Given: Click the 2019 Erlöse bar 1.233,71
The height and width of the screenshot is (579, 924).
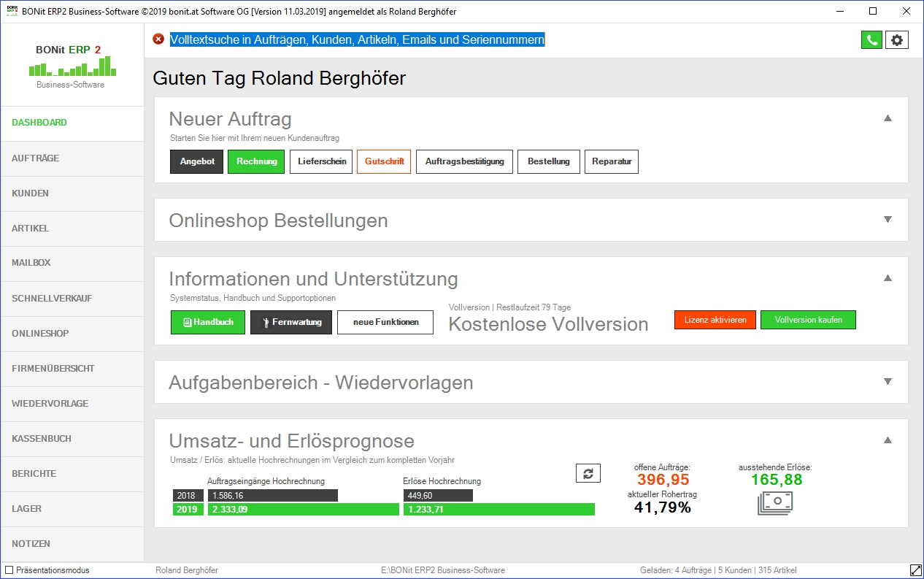Looking at the screenshot, I should (498, 510).
